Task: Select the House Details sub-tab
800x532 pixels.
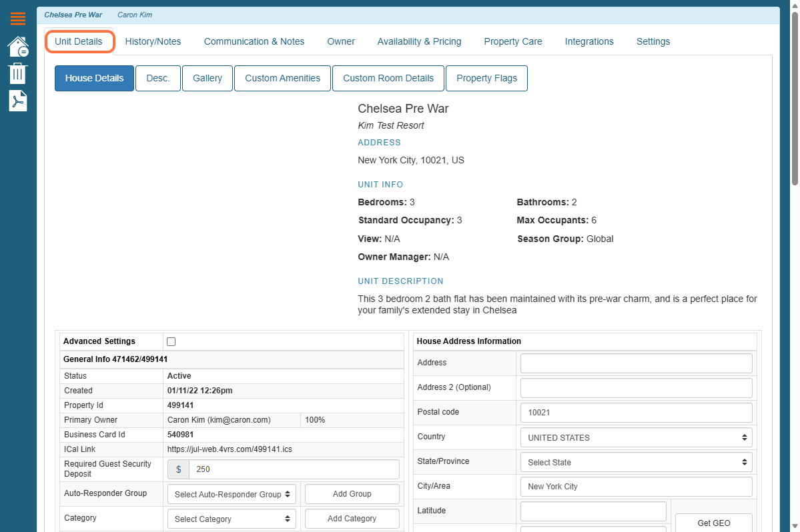Action: [x=94, y=79]
